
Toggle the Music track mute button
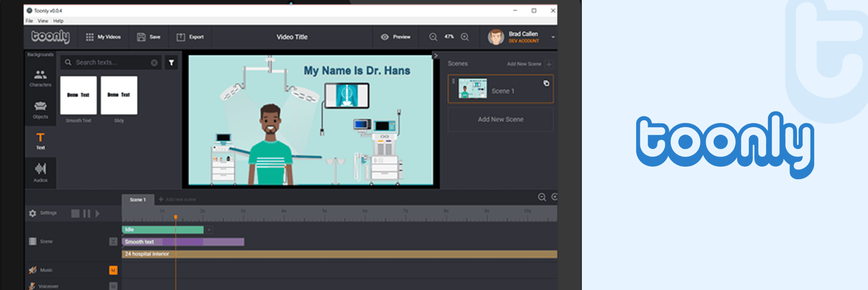[x=113, y=270]
